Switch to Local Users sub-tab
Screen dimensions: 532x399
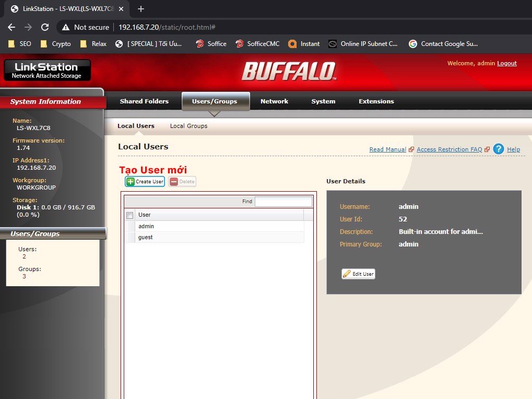click(136, 126)
